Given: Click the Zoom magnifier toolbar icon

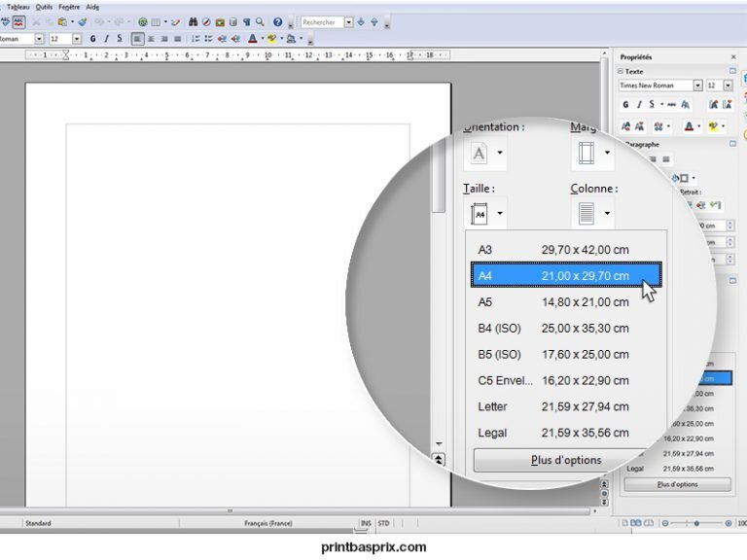Looking at the screenshot, I should point(260,22).
